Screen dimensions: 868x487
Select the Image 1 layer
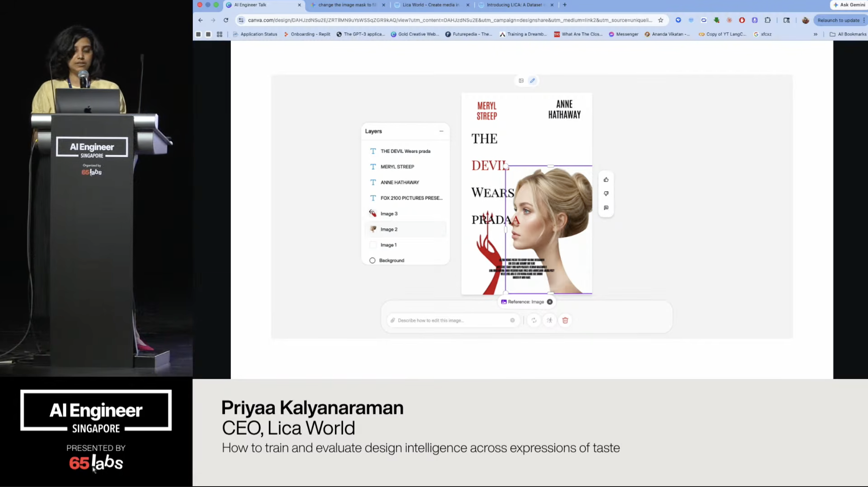coord(405,245)
